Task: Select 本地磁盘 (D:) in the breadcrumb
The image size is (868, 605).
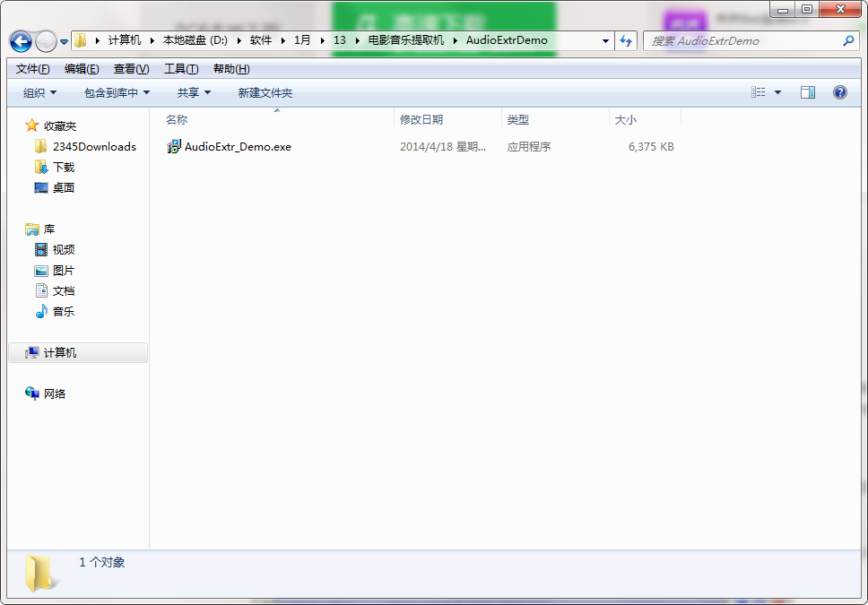Action: tap(195, 40)
